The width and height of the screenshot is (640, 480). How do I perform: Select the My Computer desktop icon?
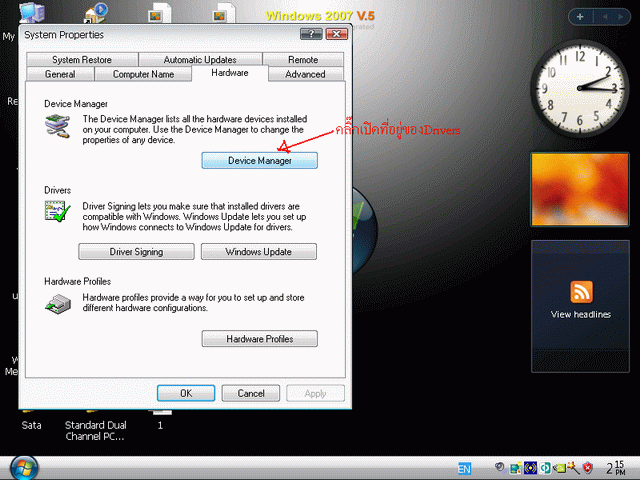(32, 13)
